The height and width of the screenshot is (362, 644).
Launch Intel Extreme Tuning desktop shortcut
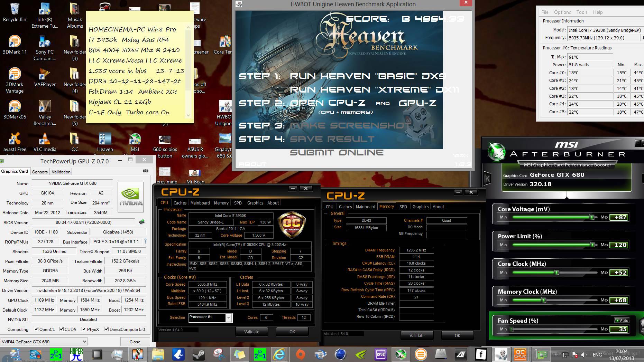[x=45, y=16]
